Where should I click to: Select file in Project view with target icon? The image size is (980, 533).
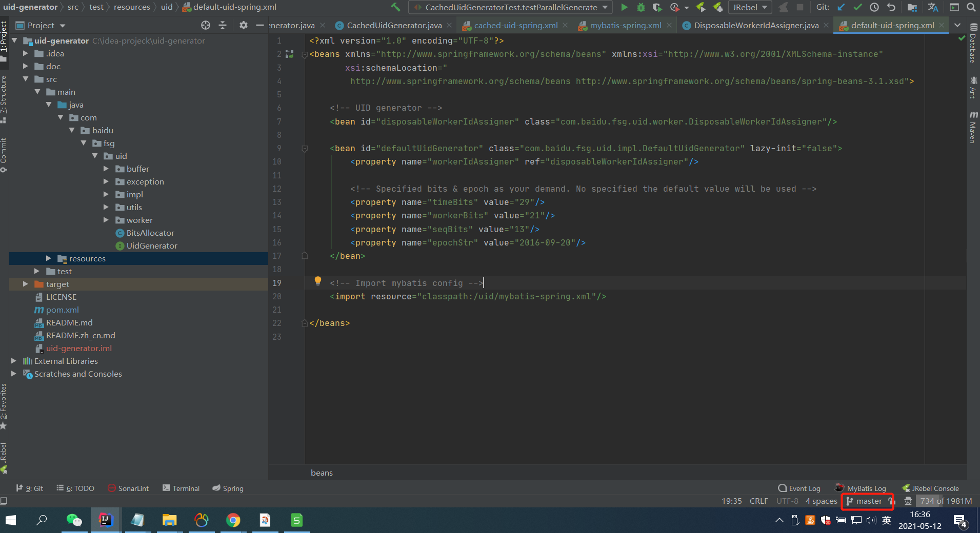206,25
